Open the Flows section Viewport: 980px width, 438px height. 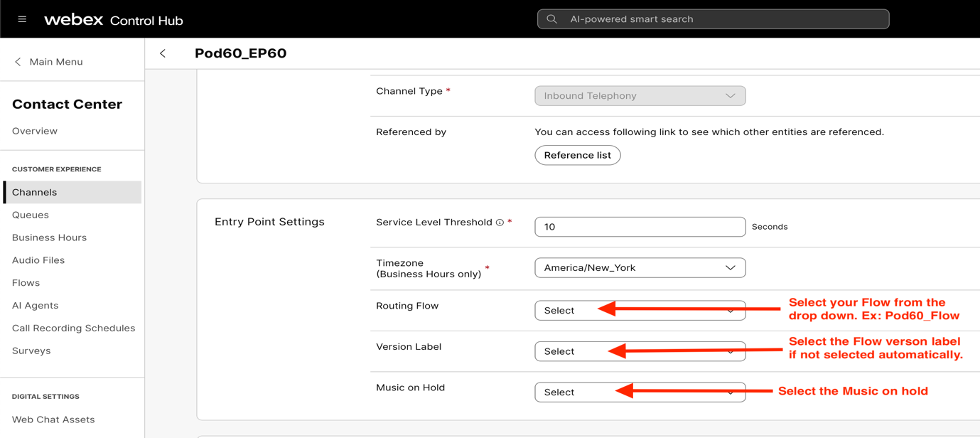tap(26, 283)
